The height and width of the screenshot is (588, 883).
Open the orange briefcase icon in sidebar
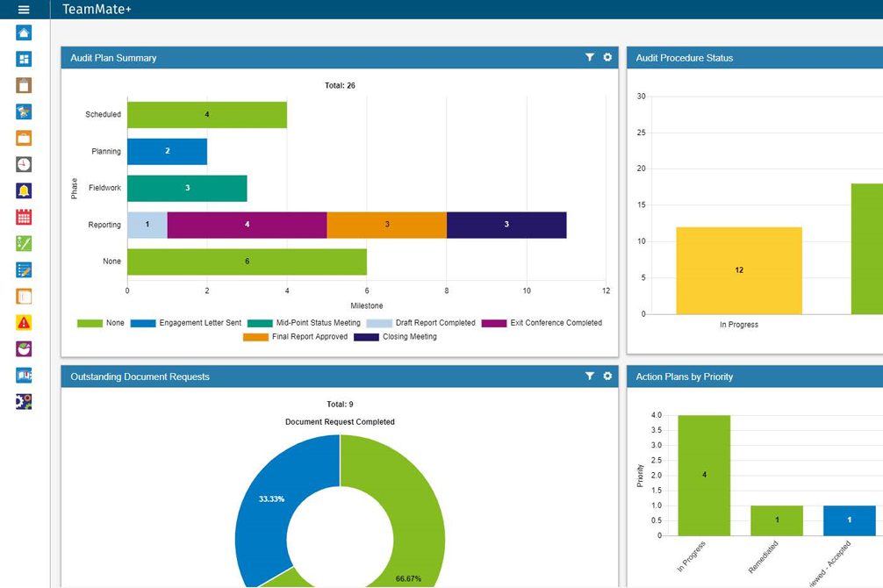click(24, 138)
